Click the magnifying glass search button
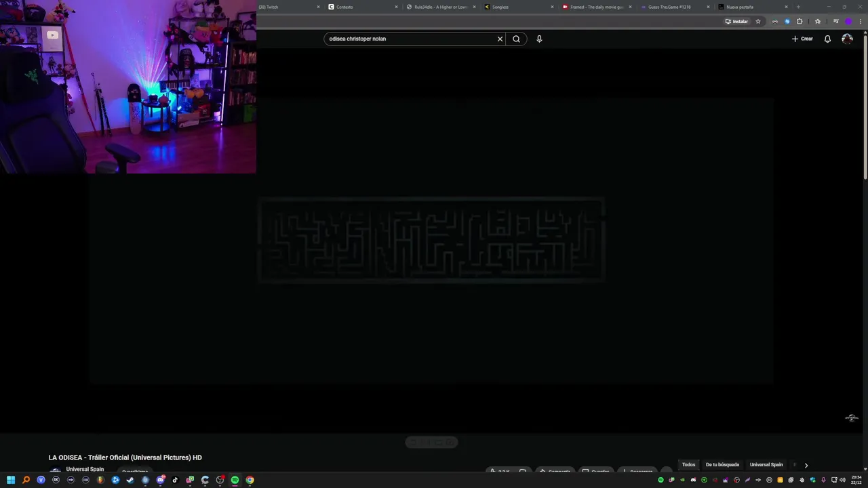This screenshot has height=488, width=868. tap(516, 39)
